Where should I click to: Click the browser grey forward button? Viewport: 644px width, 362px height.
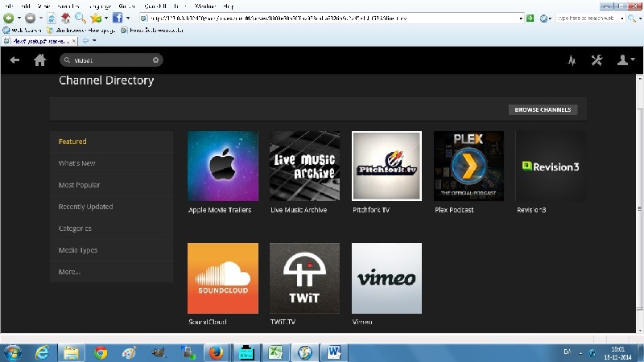pyautogui.click(x=30, y=18)
